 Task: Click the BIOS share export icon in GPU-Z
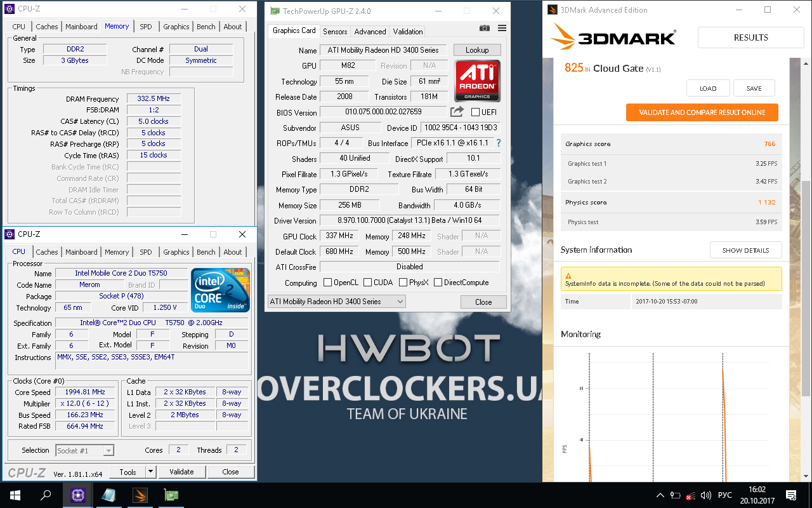(x=457, y=112)
